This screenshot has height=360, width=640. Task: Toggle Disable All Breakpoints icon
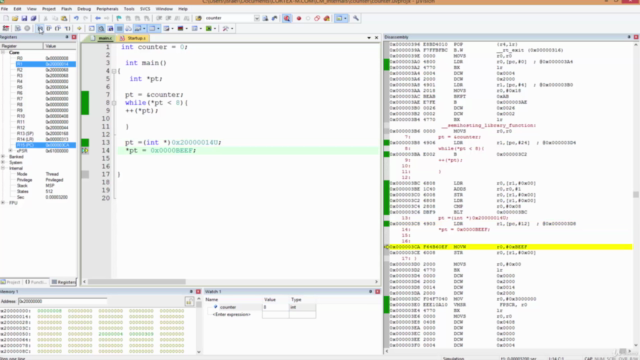pyautogui.click(x=317, y=18)
